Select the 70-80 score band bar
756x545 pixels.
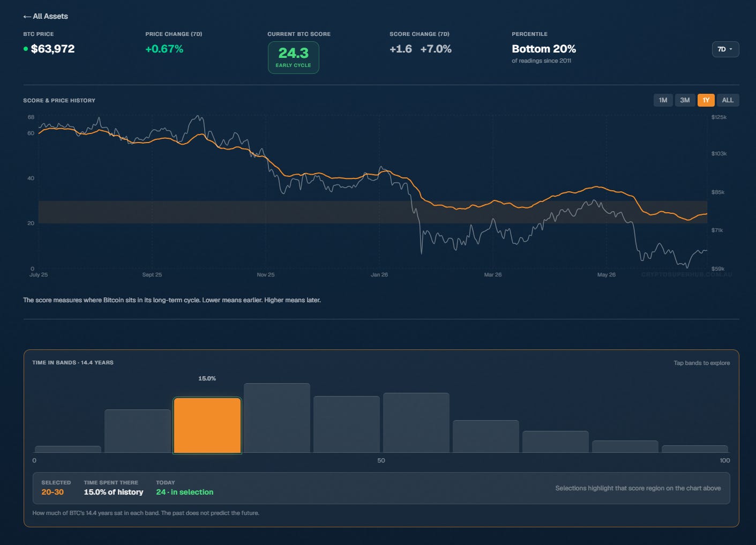[x=556, y=442]
